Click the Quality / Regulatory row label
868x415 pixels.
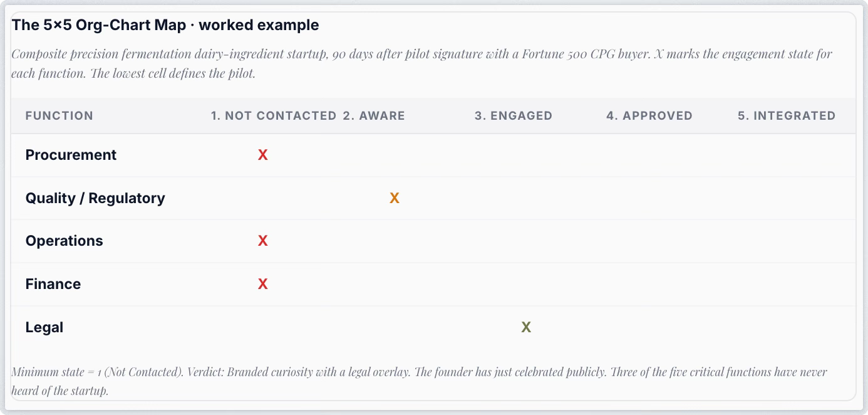click(x=95, y=198)
